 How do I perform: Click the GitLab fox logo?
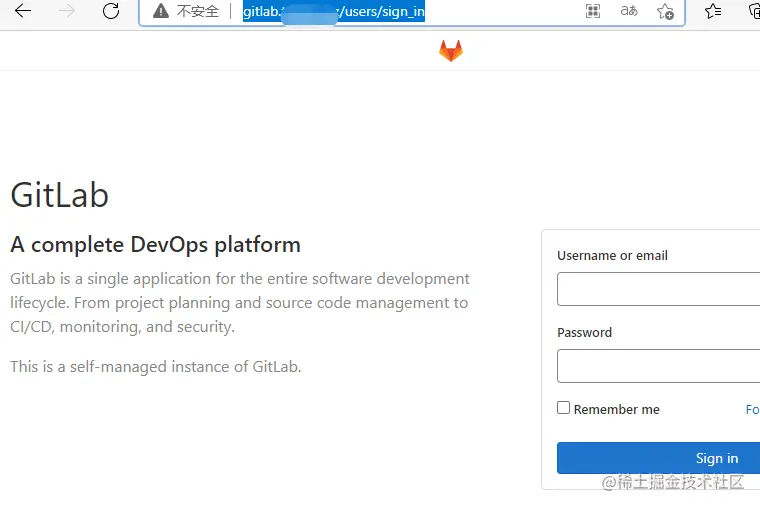451,51
